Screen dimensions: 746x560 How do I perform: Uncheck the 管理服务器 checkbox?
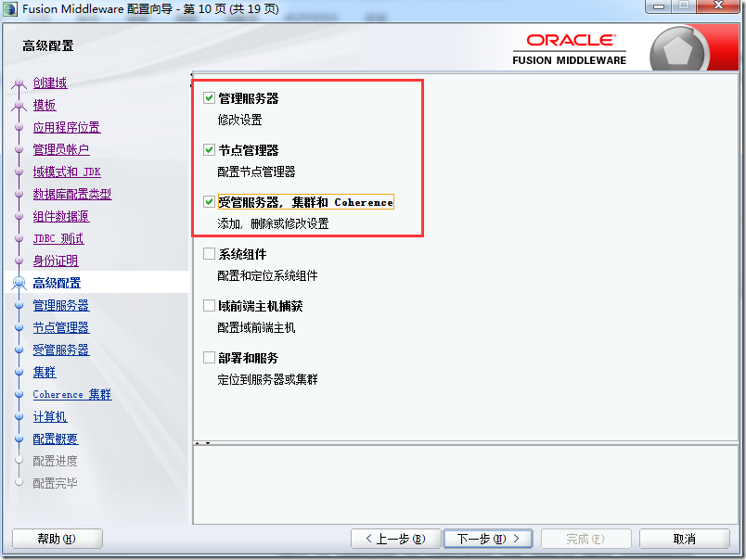coord(209,98)
